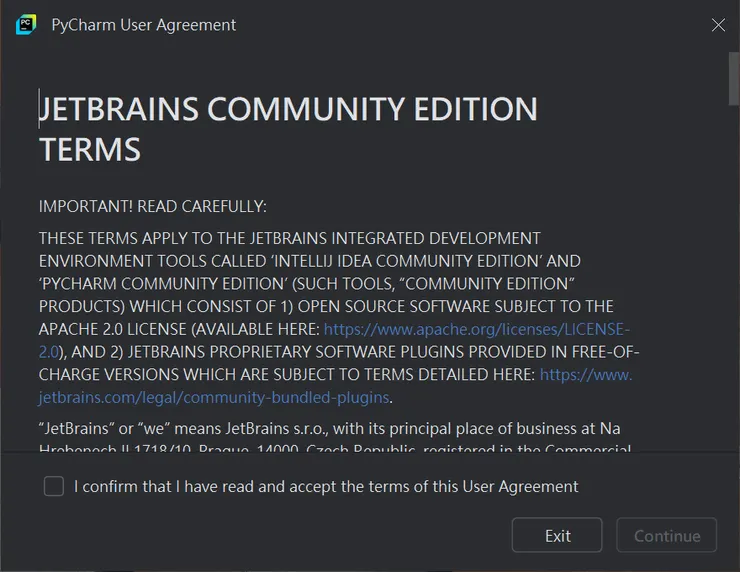Click the 'I confirm that I have read' label

coord(326,487)
